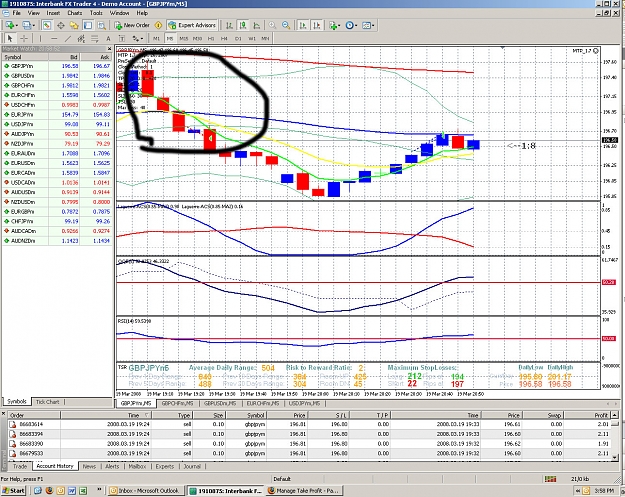Screen dimensions: 625x497
Task: Toggle chart auto scroll
Action: pos(303,26)
